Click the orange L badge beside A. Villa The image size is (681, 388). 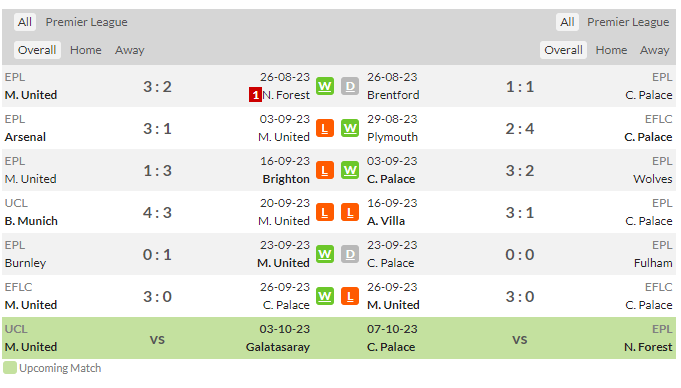point(350,212)
